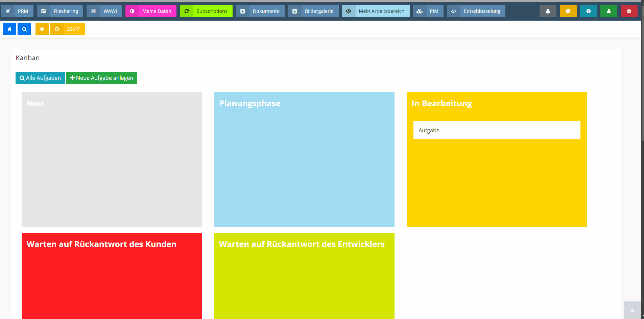Screen dimensions: 644x319
Task: Select the Aufgabe card in In Bearbeitung
Action: [497, 130]
